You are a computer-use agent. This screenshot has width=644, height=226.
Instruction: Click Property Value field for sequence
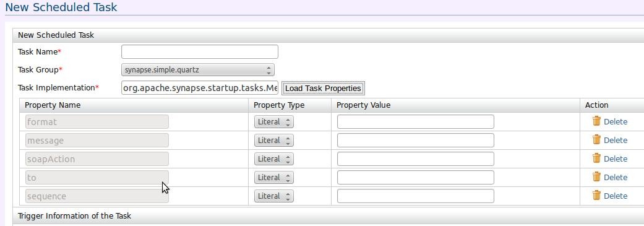pos(415,196)
